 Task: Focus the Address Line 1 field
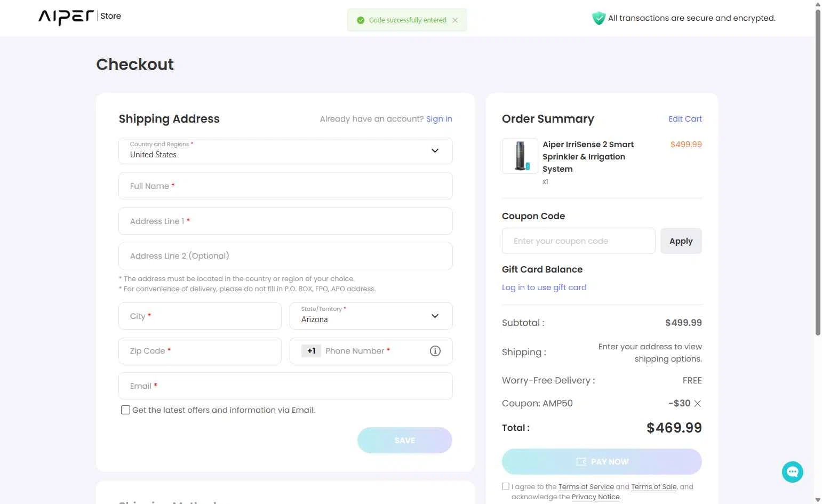pyautogui.click(x=285, y=221)
